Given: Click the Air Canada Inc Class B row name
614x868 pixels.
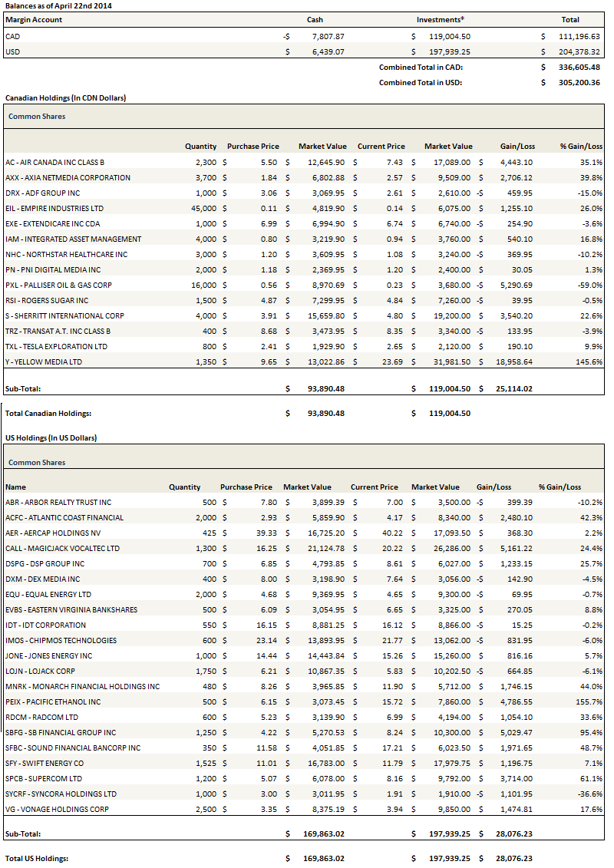Looking at the screenshot, I should tap(54, 162).
